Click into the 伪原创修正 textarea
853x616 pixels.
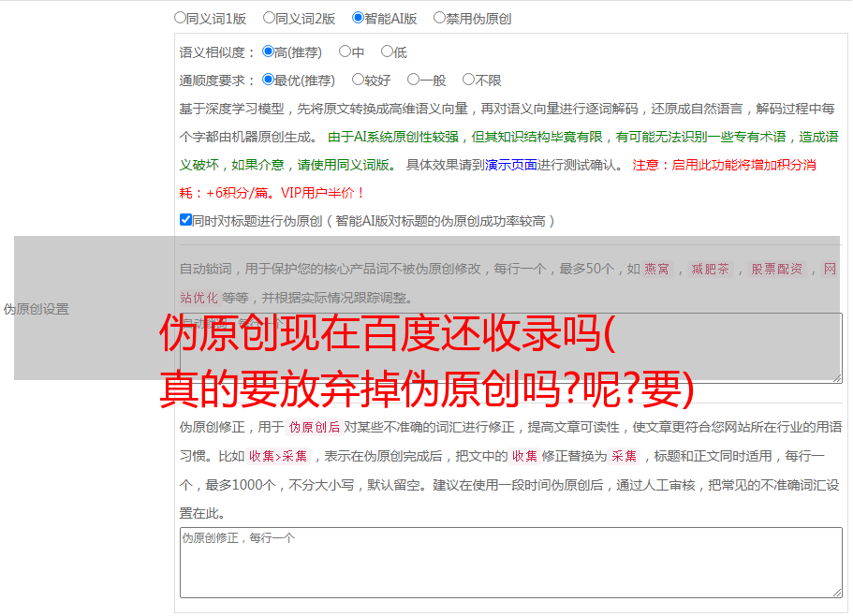(511, 563)
